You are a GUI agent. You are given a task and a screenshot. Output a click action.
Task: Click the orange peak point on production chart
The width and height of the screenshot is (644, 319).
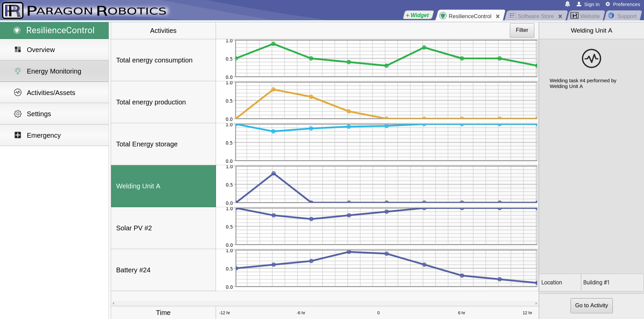pyautogui.click(x=273, y=89)
